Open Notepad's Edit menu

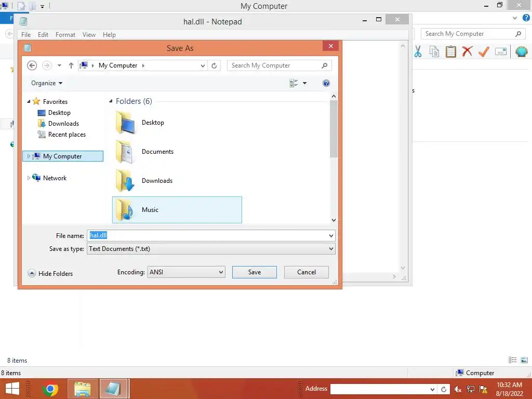pyautogui.click(x=43, y=35)
